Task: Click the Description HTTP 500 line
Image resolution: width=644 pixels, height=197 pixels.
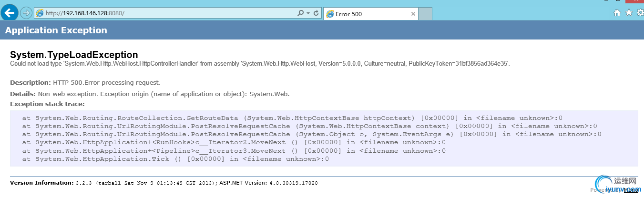Action: point(85,82)
